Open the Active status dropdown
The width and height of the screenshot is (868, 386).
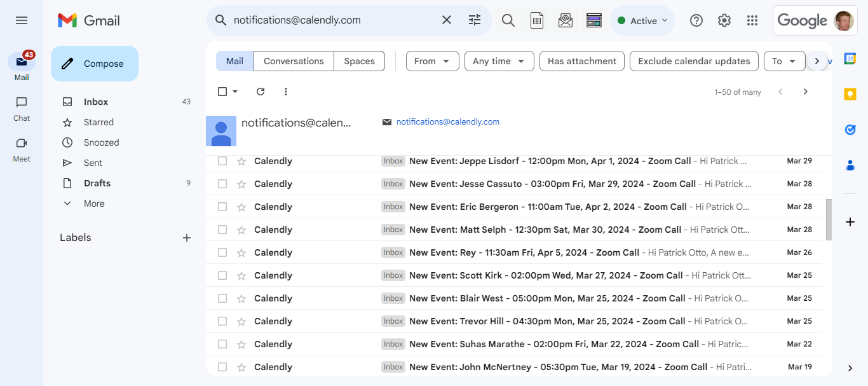coord(642,20)
